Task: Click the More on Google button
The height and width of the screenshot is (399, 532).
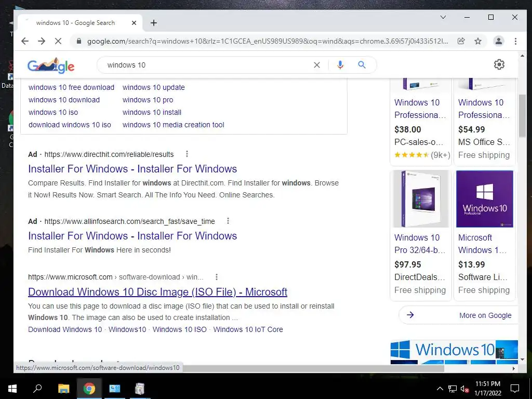Action: [x=458, y=315]
